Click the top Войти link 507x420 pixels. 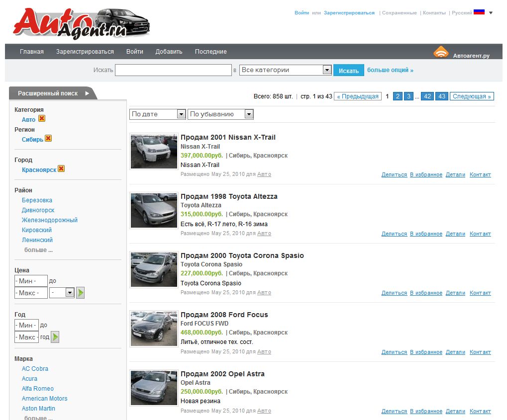(x=302, y=13)
